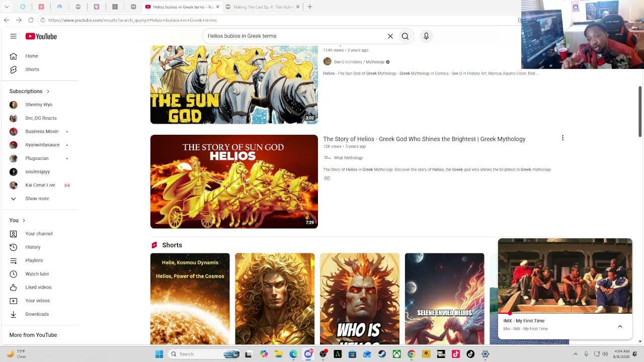Show hidden system tray icons
The width and height of the screenshot is (644, 362).
[x=576, y=354]
